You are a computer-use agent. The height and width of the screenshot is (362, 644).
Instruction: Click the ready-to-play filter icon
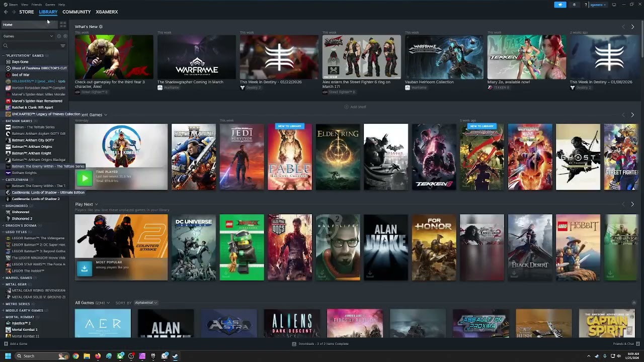coord(65,36)
